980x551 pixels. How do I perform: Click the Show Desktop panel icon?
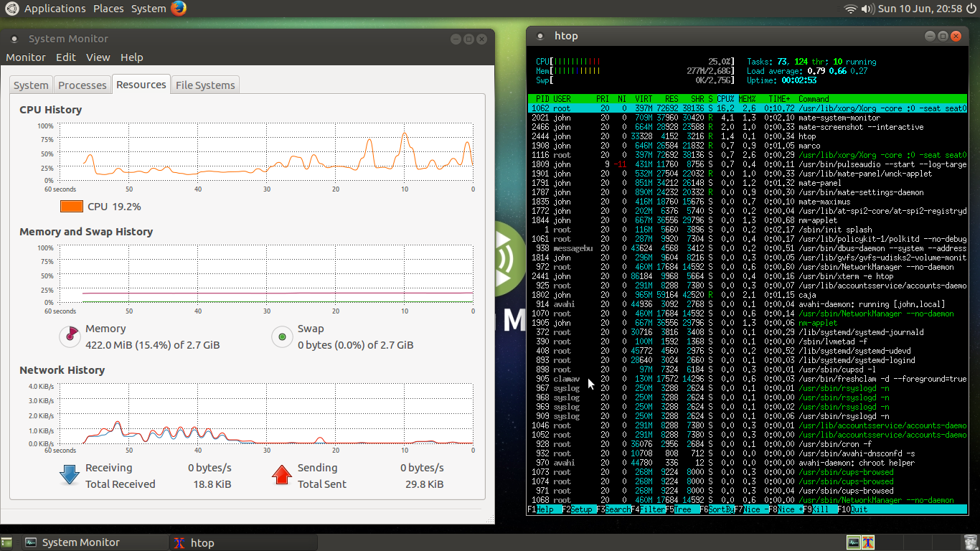tap(6, 542)
